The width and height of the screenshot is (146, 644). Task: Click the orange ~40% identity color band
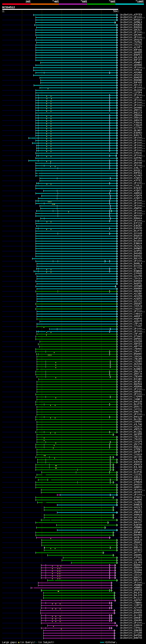click(x=45, y=4)
